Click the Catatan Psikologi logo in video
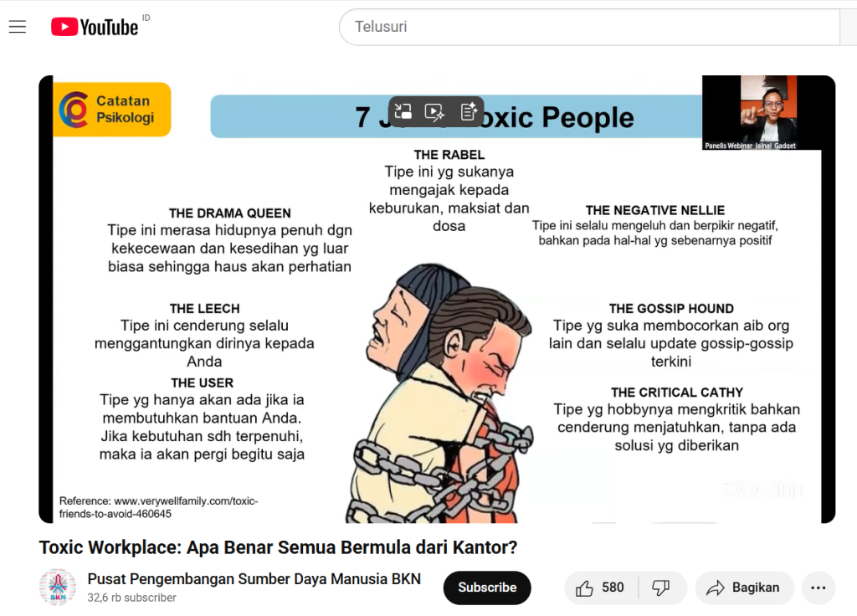Screen dimensions: 857x616 [112, 110]
